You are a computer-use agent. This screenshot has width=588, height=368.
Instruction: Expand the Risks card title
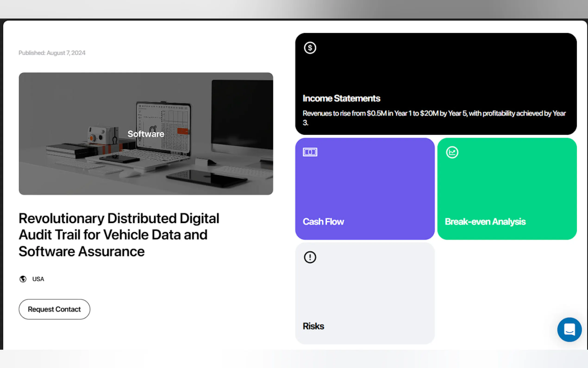tap(313, 326)
